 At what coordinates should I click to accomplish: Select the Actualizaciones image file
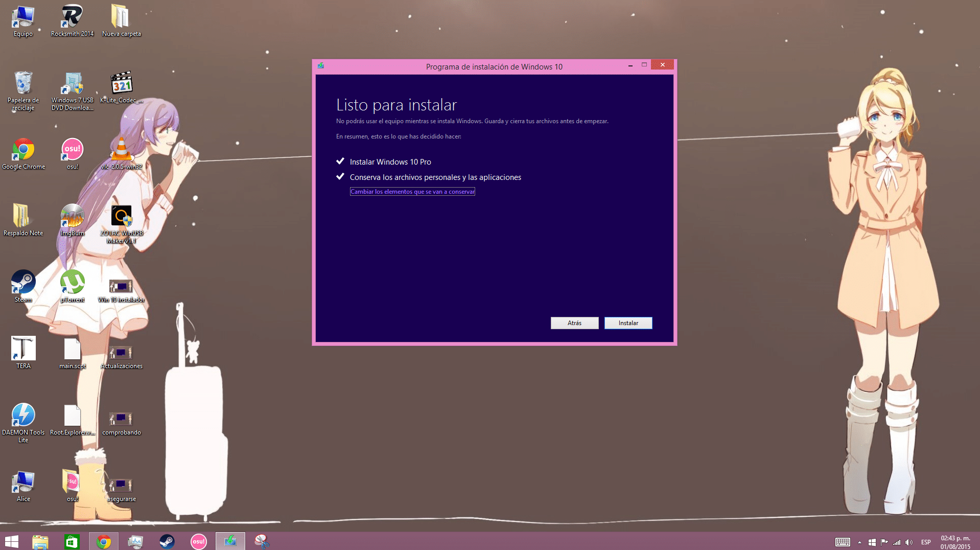pyautogui.click(x=121, y=357)
